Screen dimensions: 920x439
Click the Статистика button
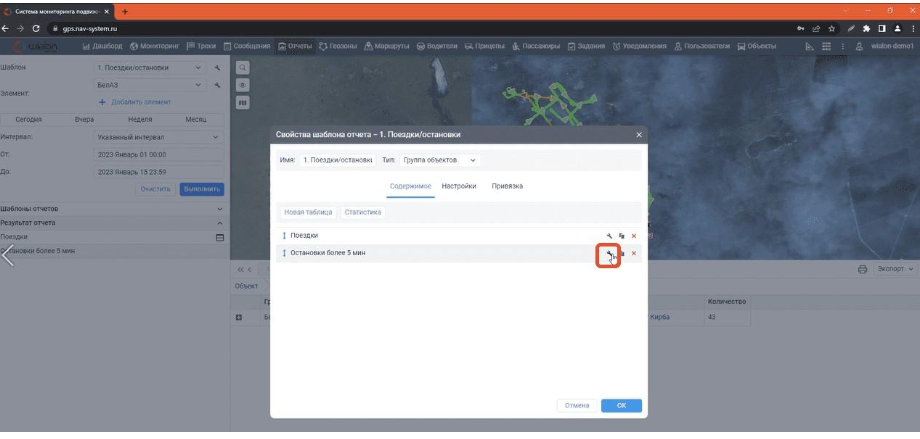[x=362, y=212]
